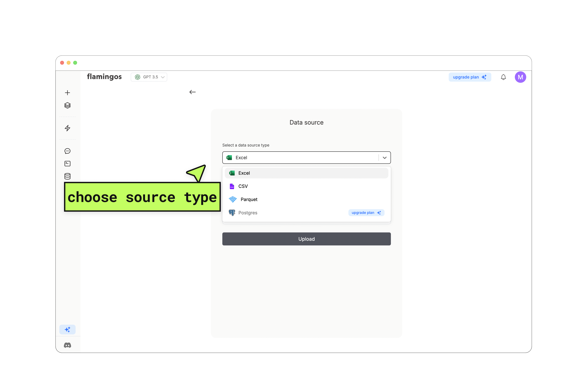Expand the GPT 3.5 model dropdown
Image resolution: width=588 pixels, height=392 pixels.
[x=149, y=77]
